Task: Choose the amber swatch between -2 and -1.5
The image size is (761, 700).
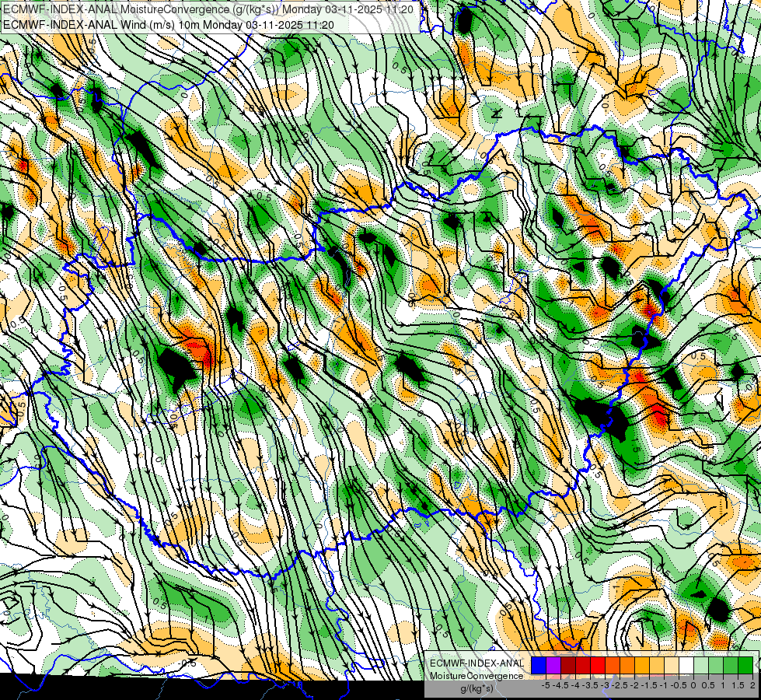Action: 642,665
